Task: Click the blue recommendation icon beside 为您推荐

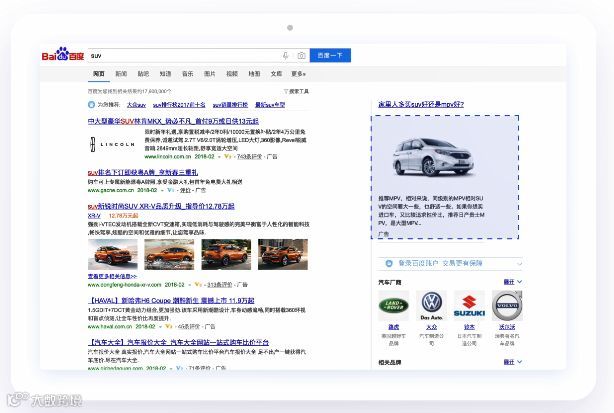Action: coord(91,105)
